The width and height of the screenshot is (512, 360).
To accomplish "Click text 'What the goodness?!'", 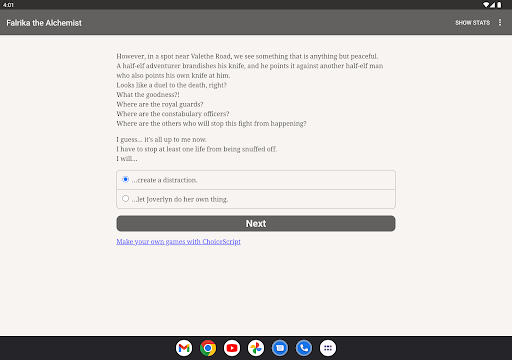I will click(x=148, y=95).
